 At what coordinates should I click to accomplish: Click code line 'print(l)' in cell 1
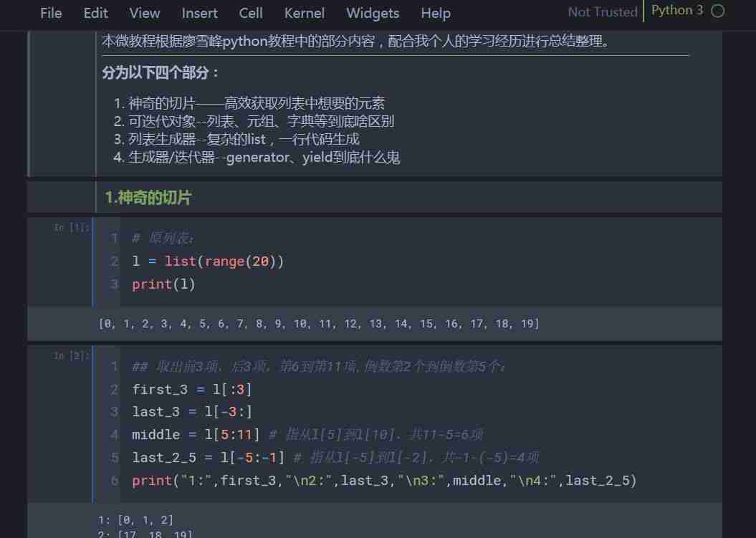[163, 284]
